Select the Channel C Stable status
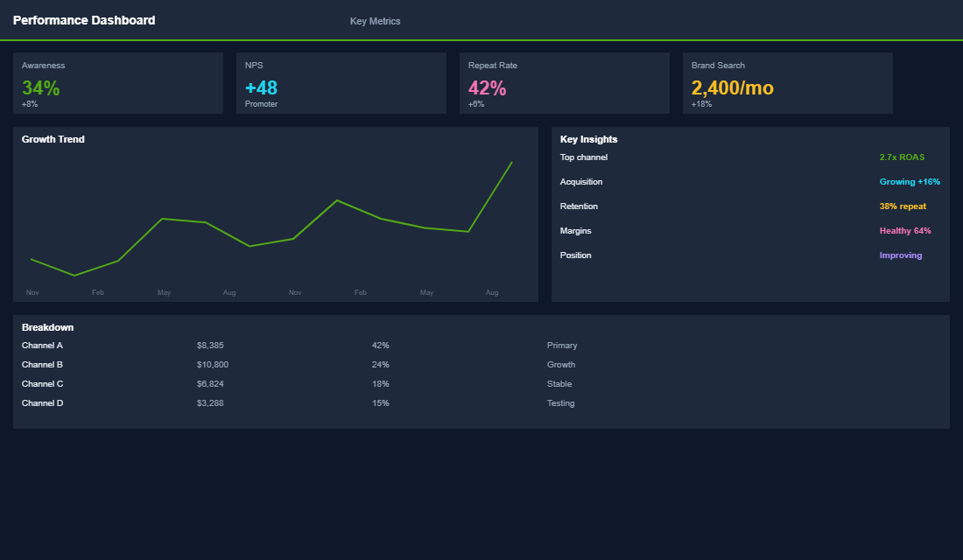This screenshot has width=963, height=560. tap(559, 383)
